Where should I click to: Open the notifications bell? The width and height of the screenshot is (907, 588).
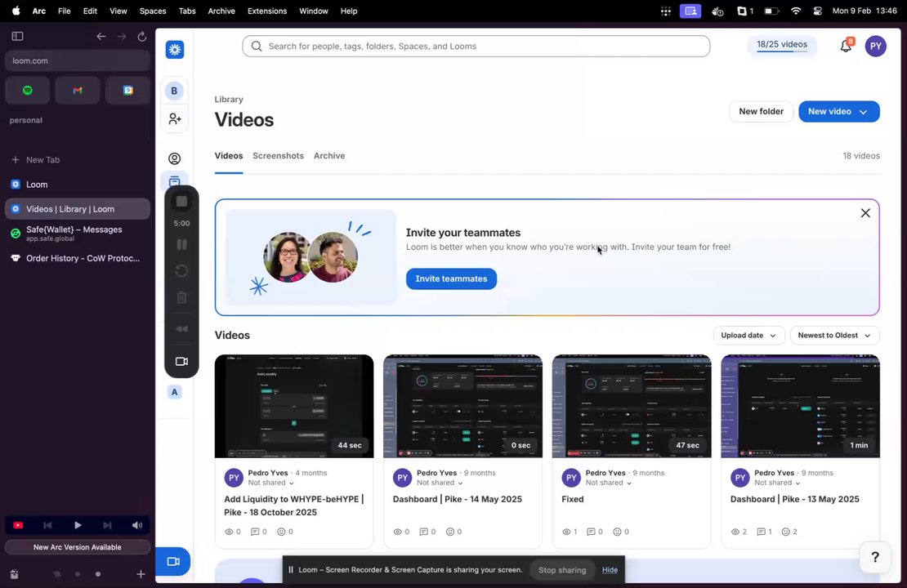(846, 47)
